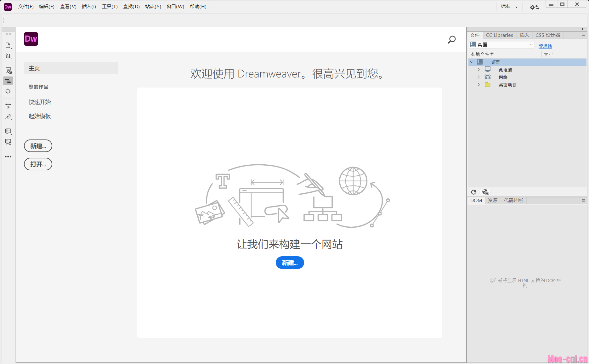Click the blue 新建... button
Image resolution: width=589 pixels, height=364 pixels.
pos(290,263)
